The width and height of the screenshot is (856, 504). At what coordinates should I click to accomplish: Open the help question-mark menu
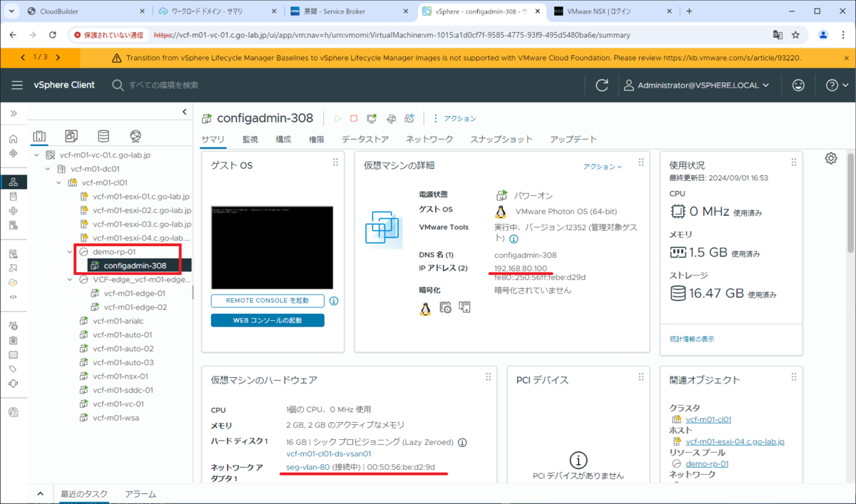coord(835,85)
